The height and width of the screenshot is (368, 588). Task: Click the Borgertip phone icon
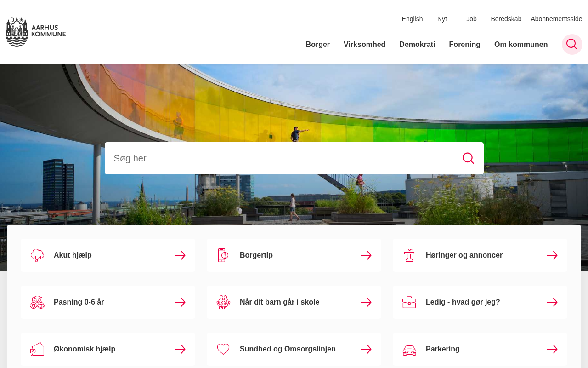tap(223, 255)
